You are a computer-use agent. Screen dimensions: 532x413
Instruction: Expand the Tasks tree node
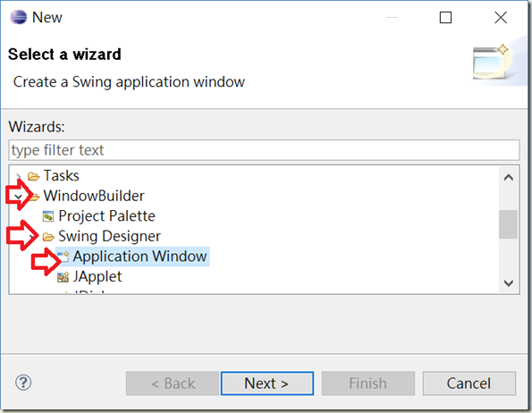click(19, 176)
